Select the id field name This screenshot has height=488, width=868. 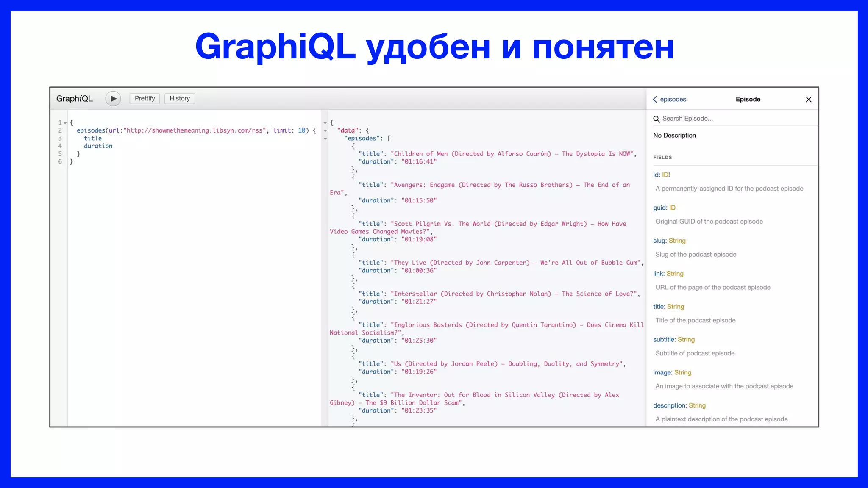click(656, 175)
